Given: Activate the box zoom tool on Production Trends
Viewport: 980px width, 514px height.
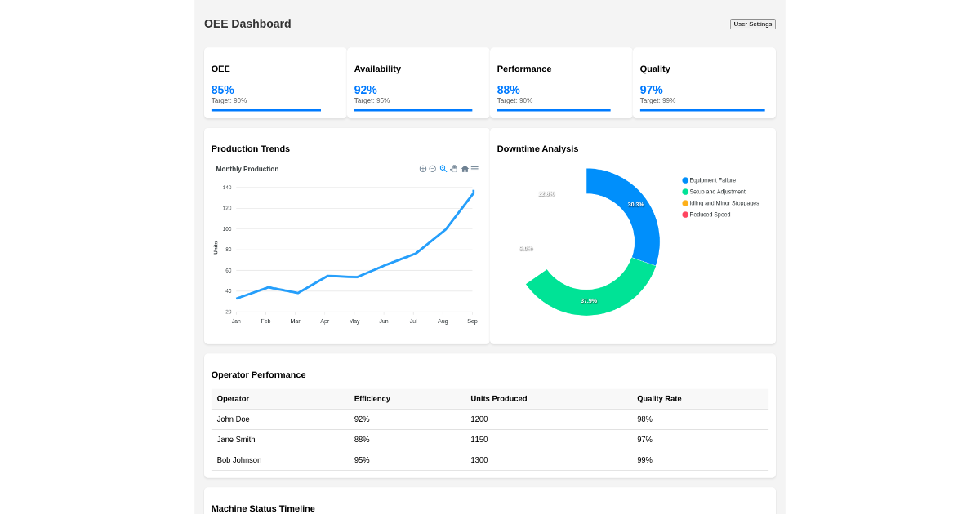Looking at the screenshot, I should (x=443, y=168).
